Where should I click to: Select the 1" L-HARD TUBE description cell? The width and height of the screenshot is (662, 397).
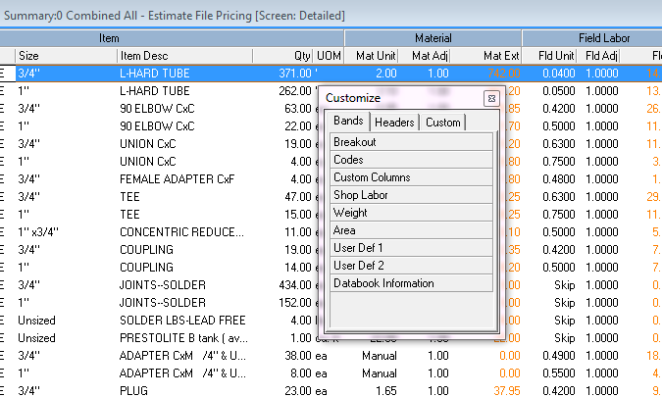pyautogui.click(x=185, y=91)
